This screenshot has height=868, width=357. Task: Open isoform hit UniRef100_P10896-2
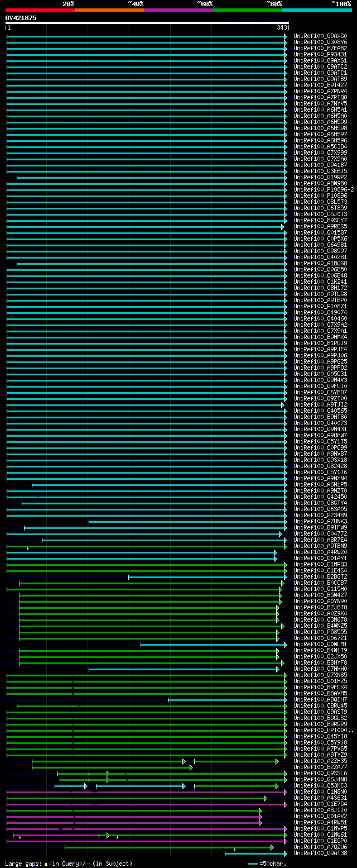[324, 190]
